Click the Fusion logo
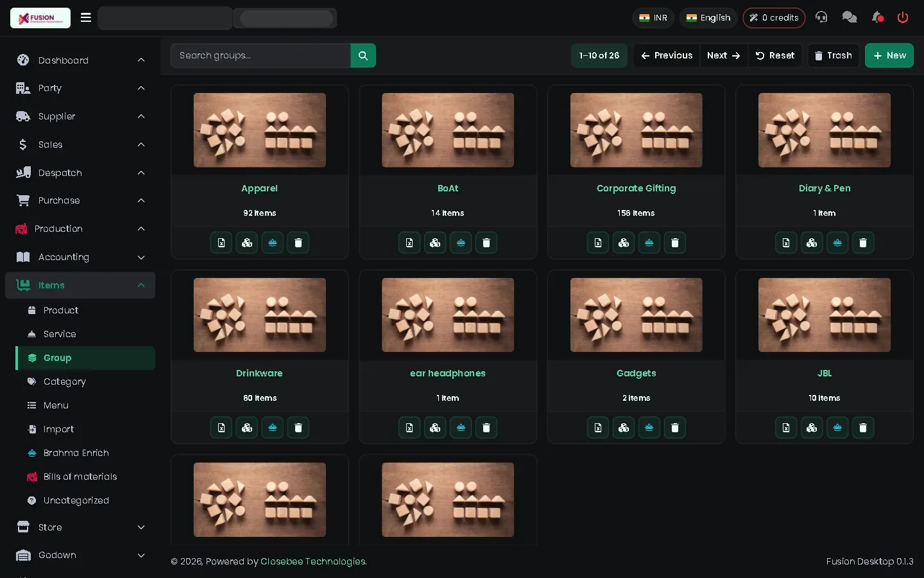924x578 pixels. (x=40, y=18)
